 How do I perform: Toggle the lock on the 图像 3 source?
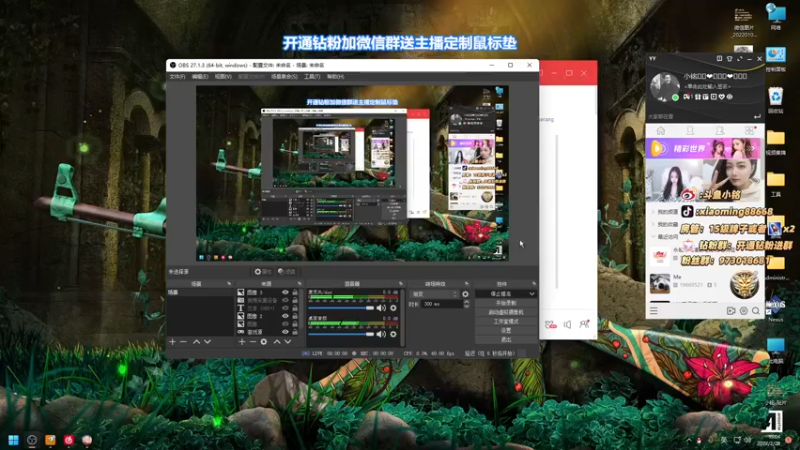295,292
